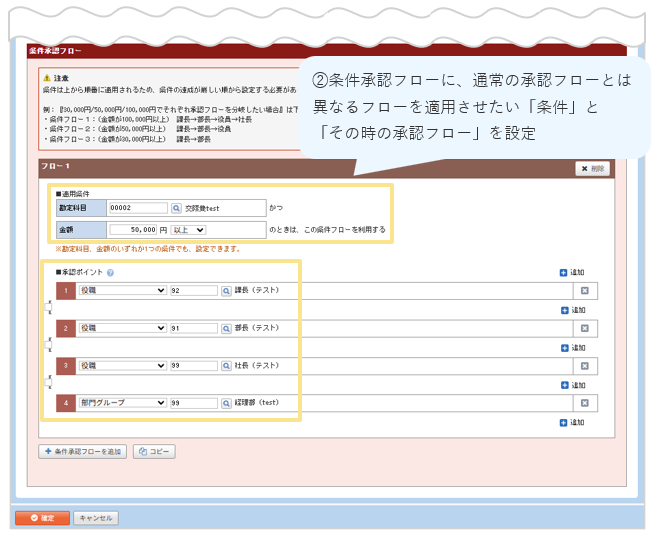Remove approval point row 2 部長
The width and height of the screenshot is (658, 535).
[x=585, y=329]
